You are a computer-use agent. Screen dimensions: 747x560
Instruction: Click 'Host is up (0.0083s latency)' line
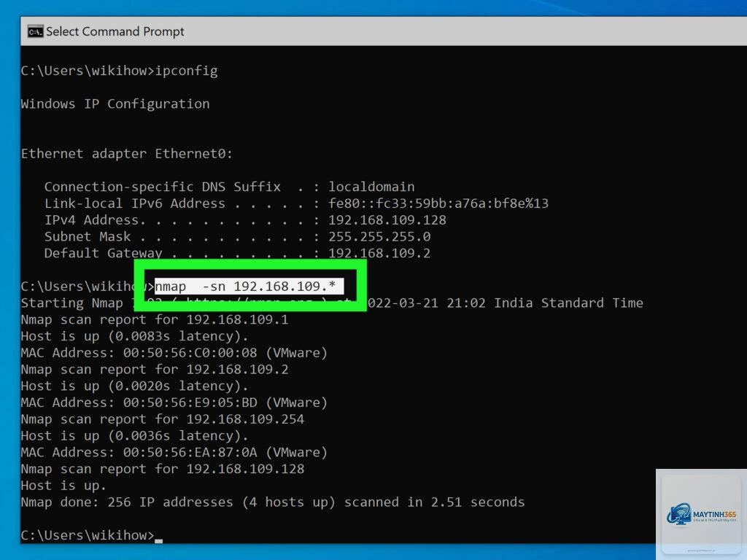point(134,336)
